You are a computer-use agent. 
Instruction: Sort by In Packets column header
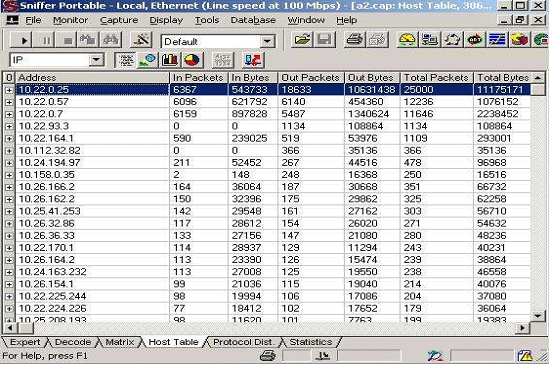click(x=199, y=77)
